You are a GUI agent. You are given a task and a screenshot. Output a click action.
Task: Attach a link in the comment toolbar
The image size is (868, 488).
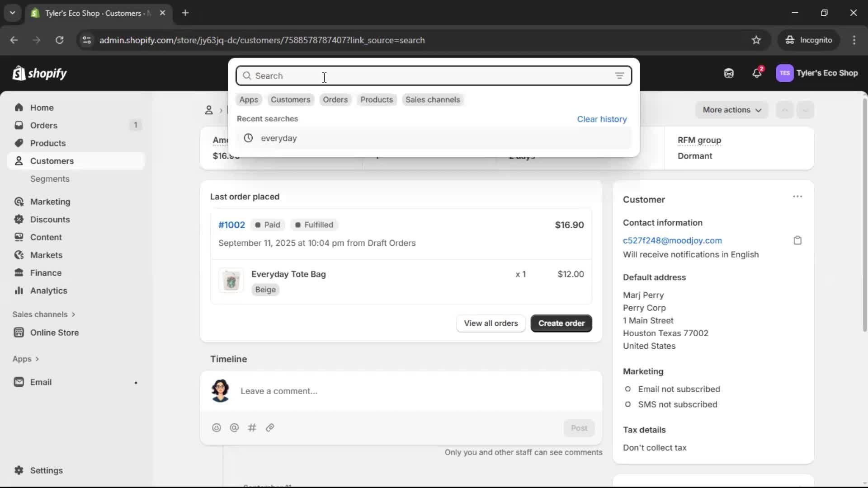(270, 427)
